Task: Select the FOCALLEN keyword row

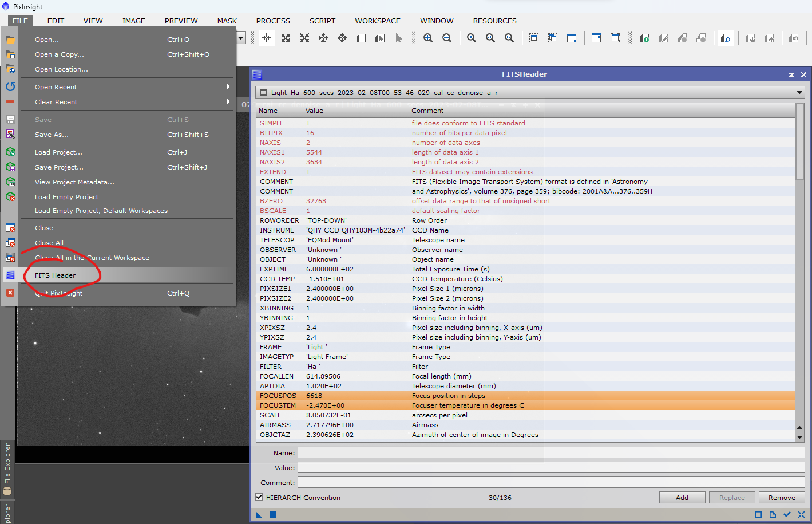Action: tap(526, 376)
